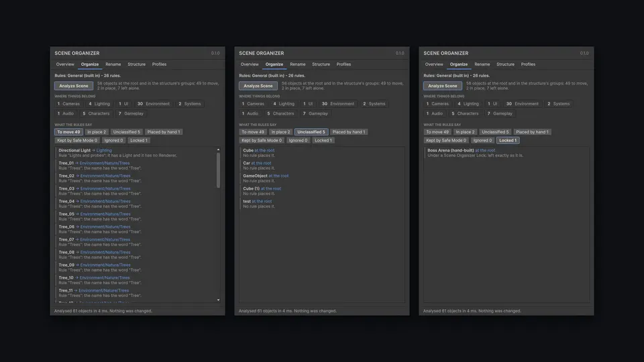Select the 'test' row in middle list

321,204
